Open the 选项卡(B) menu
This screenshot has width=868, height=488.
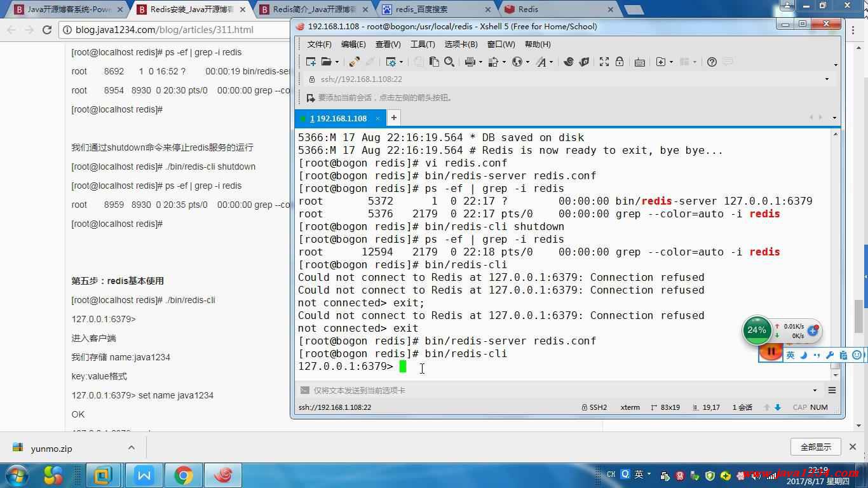point(461,44)
